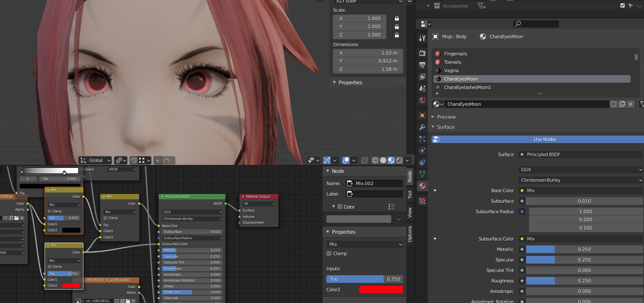Screen dimensions: 644x303
Task: Switch to wireframe viewport shading
Action: pos(375,160)
